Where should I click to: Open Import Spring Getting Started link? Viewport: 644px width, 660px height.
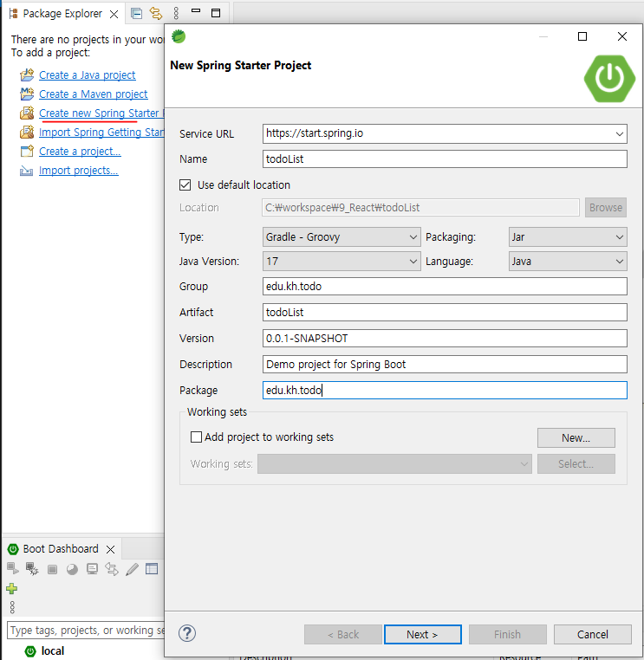(101, 133)
